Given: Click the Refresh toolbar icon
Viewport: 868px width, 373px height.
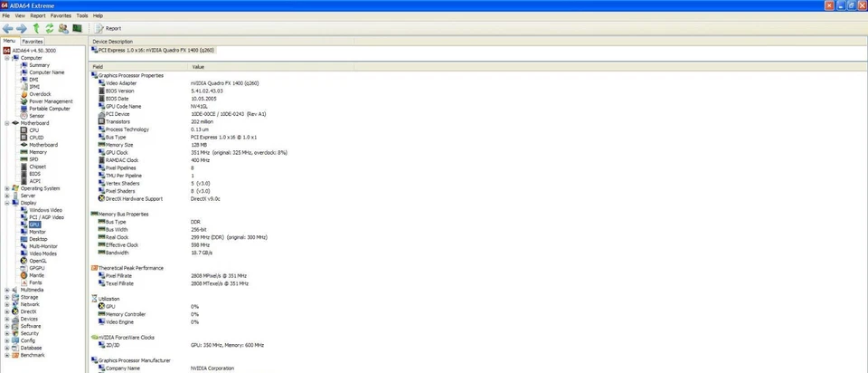Looking at the screenshot, I should click(x=49, y=28).
